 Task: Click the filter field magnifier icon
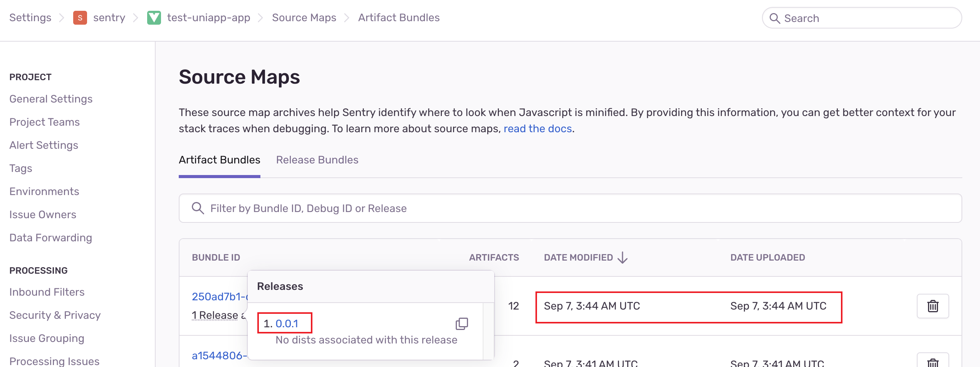(198, 208)
